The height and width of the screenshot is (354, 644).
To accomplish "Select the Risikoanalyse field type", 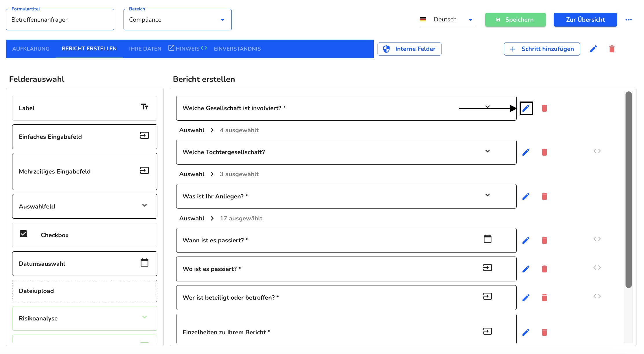I will (x=84, y=318).
